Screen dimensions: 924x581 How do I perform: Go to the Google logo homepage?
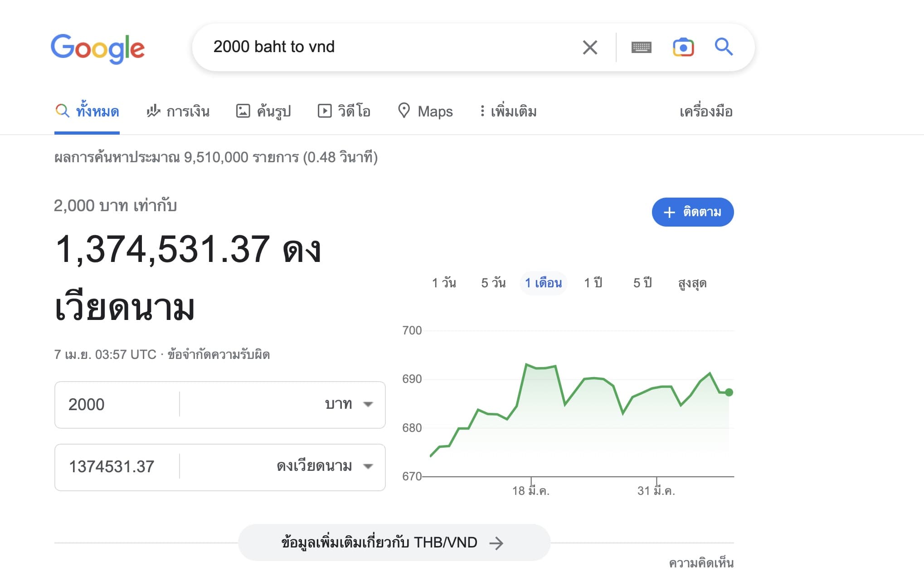tap(97, 48)
